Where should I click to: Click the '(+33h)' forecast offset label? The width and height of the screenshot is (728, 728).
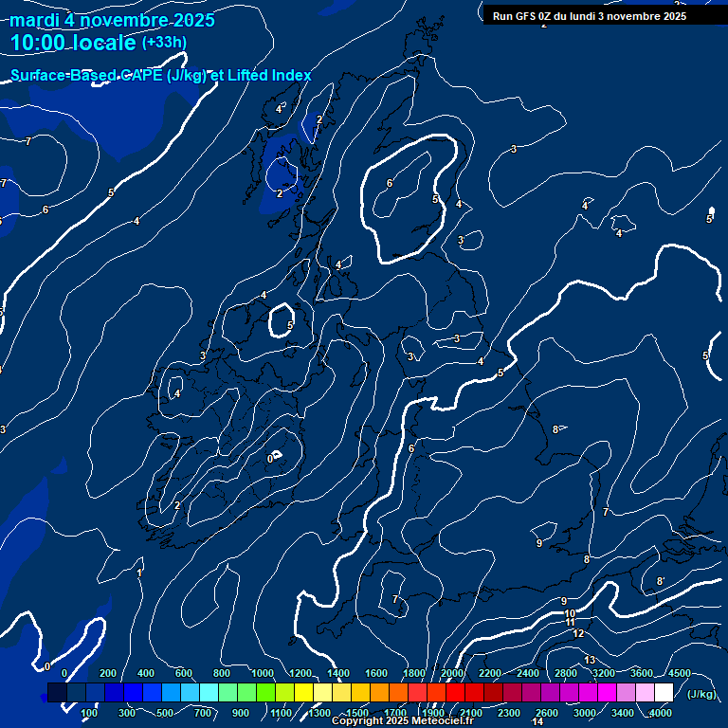point(165,43)
